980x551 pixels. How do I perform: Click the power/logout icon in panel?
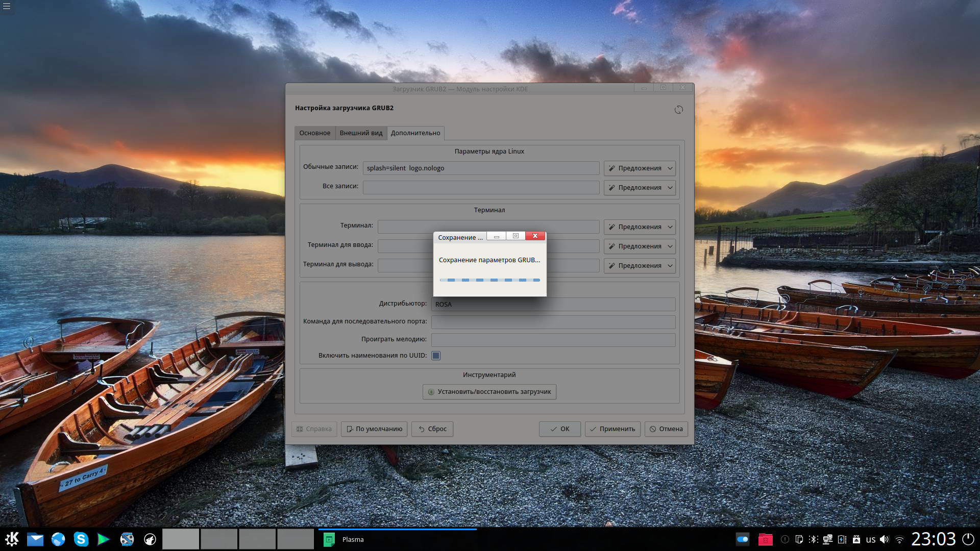coord(968,539)
